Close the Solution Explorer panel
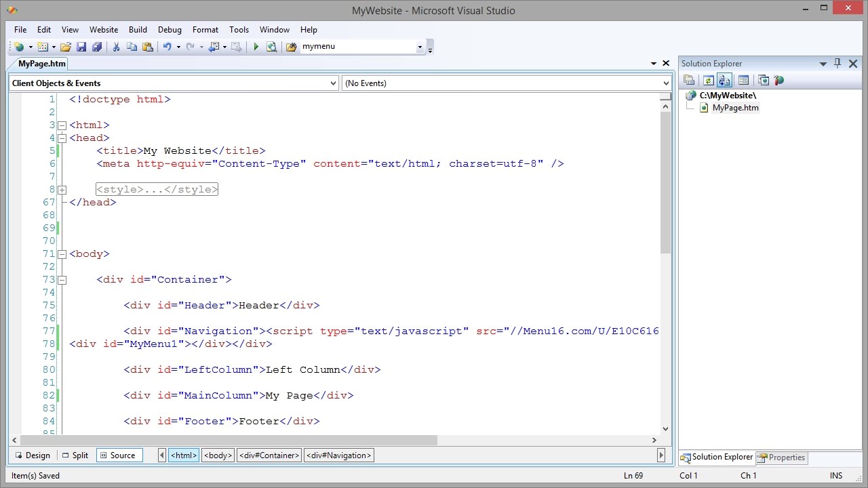868x488 pixels. (x=852, y=63)
